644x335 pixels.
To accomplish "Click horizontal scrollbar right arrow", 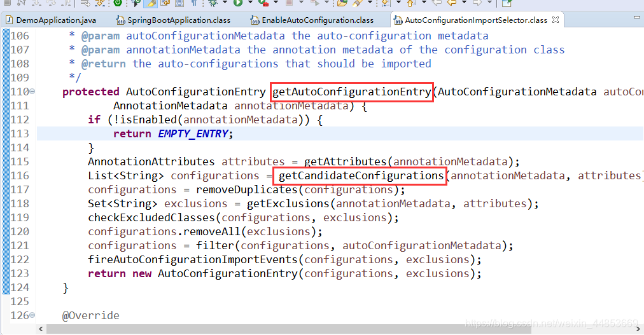I will click(x=638, y=329).
